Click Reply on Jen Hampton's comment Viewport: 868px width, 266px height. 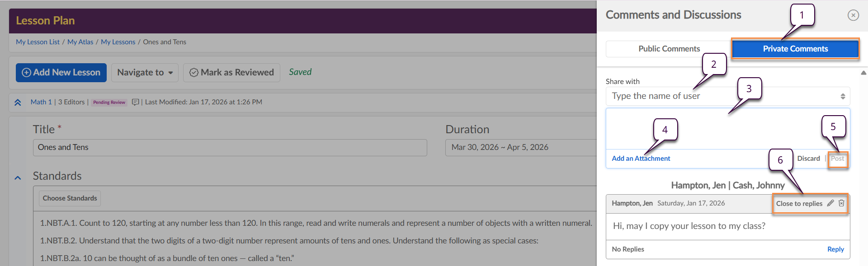tap(835, 249)
